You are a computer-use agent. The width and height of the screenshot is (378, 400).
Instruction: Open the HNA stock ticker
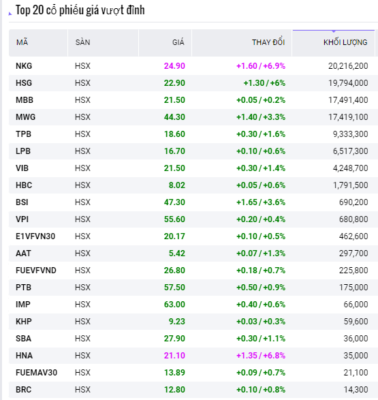coord(24,356)
